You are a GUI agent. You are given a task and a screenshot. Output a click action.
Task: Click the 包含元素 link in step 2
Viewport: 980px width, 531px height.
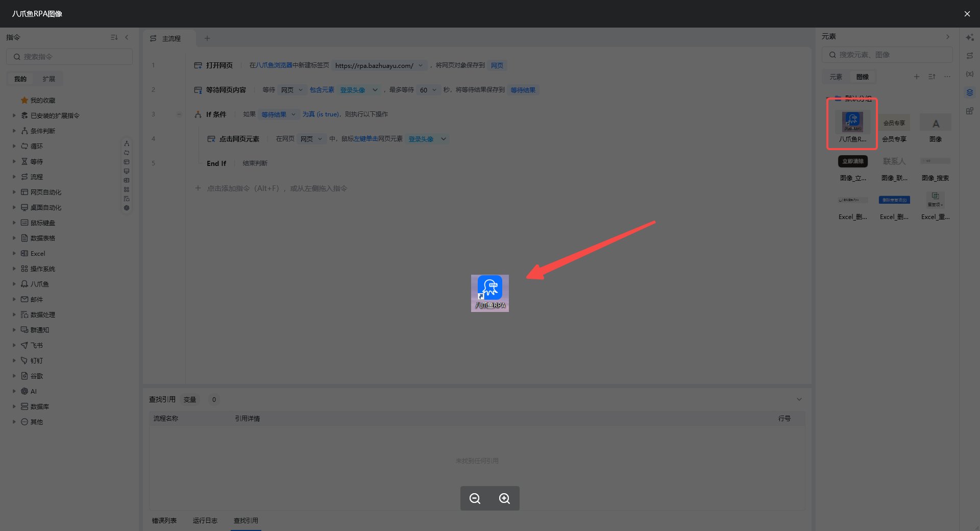click(322, 90)
